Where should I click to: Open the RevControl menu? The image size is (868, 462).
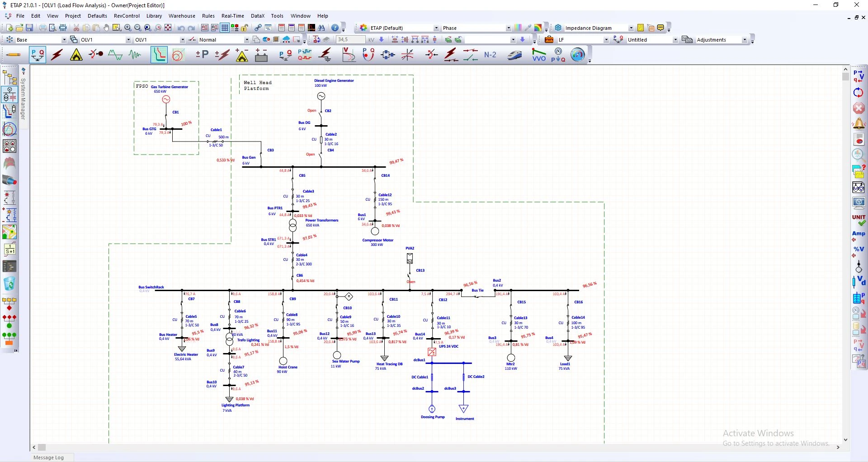[127, 16]
